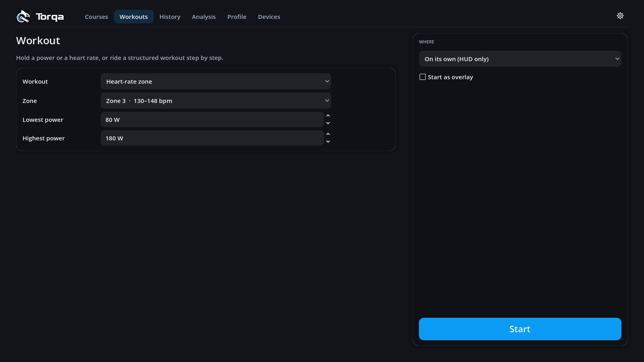Open the History tab
Screen dimensions: 644x362
point(170,16)
